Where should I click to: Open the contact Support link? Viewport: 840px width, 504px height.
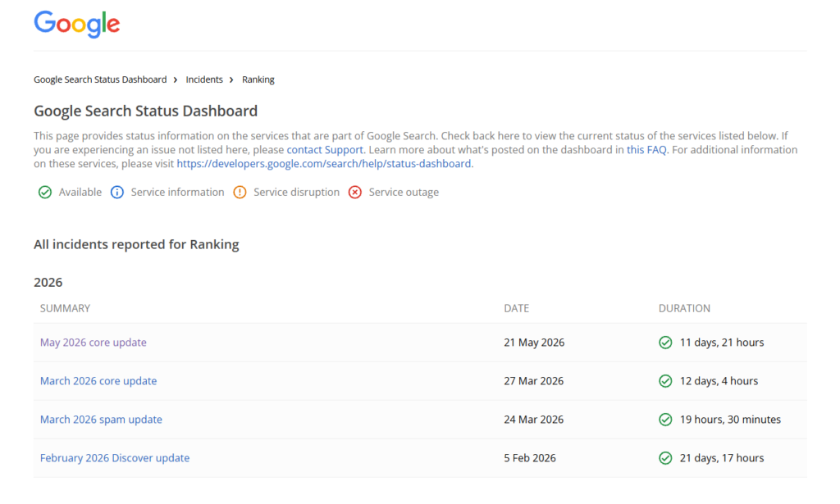pyautogui.click(x=325, y=150)
